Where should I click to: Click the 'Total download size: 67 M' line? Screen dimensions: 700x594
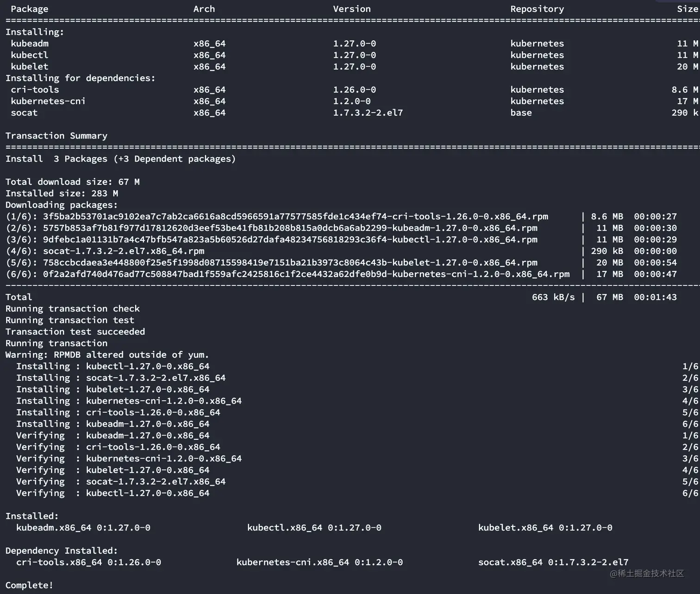pos(73,182)
